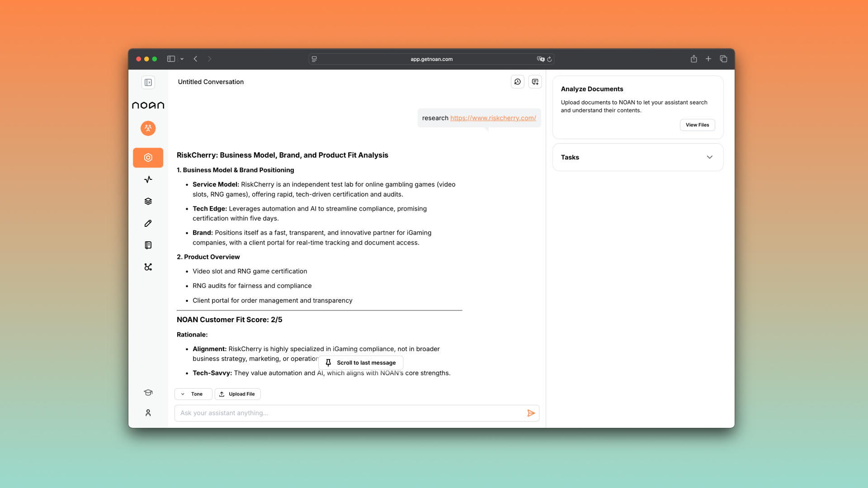Click the connections nodes sidebar icon
This screenshot has width=868, height=488.
pos(148,267)
